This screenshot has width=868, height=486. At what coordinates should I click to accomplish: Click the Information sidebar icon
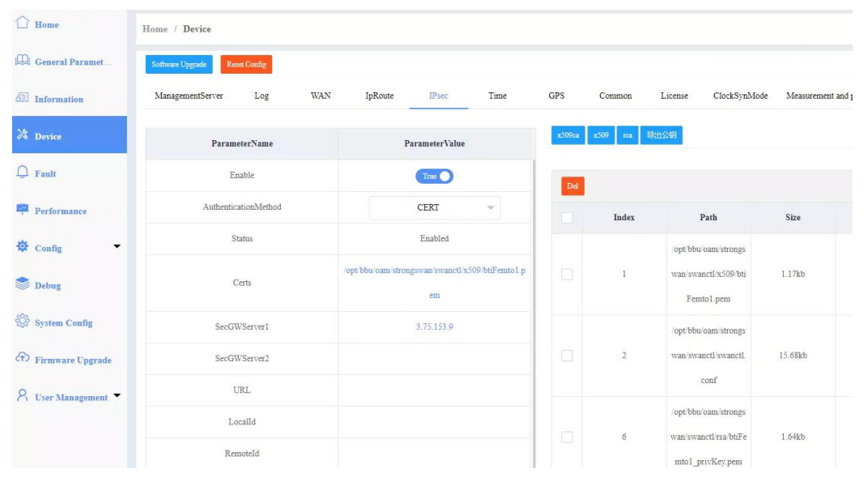(23, 99)
